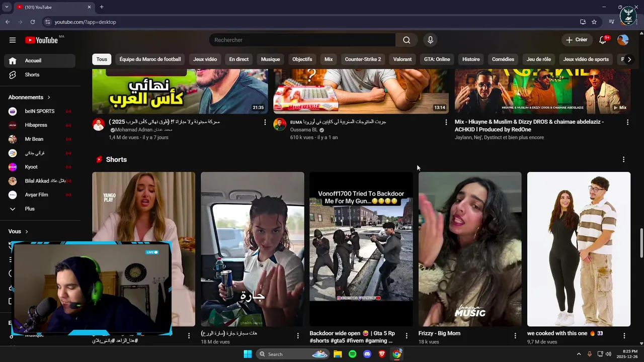The width and height of the screenshot is (644, 362).
Task: Open the Mr Bean subscription
Action: [x=40, y=139]
